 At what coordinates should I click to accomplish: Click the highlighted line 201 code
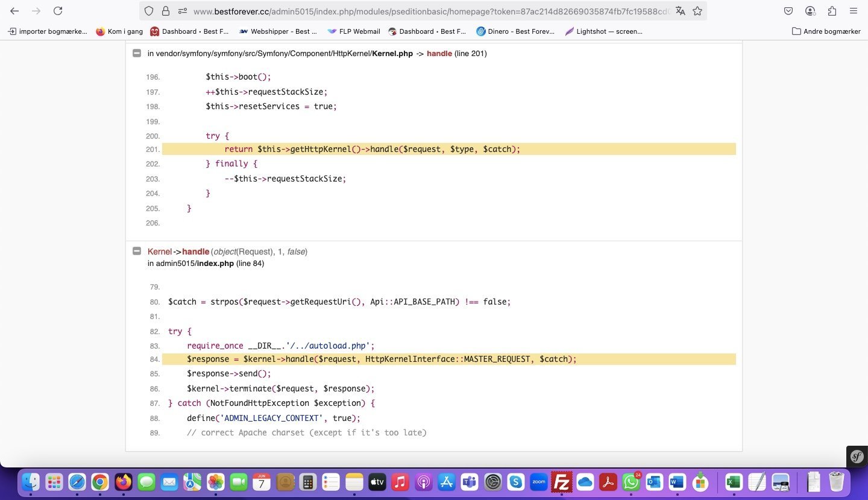[449, 149]
